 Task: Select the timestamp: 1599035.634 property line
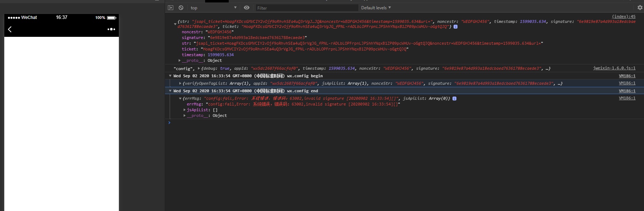[208, 55]
